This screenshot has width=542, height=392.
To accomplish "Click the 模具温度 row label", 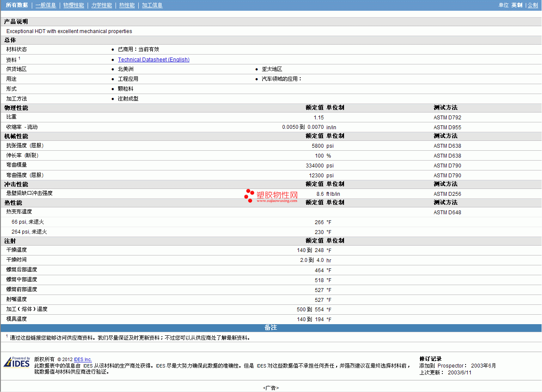I will pos(16,319).
